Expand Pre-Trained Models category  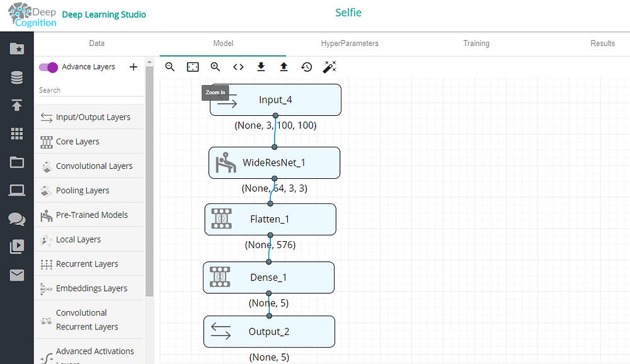coord(89,215)
